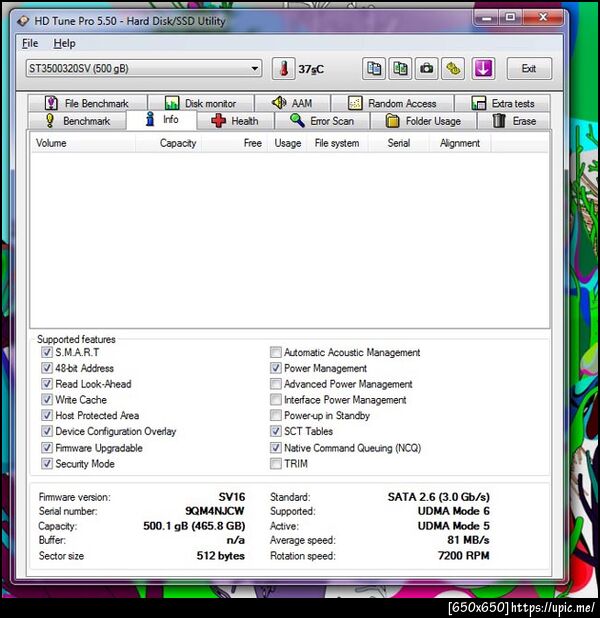This screenshot has width=600, height=618.
Task: Click the File system column header
Action: pyautogui.click(x=337, y=143)
